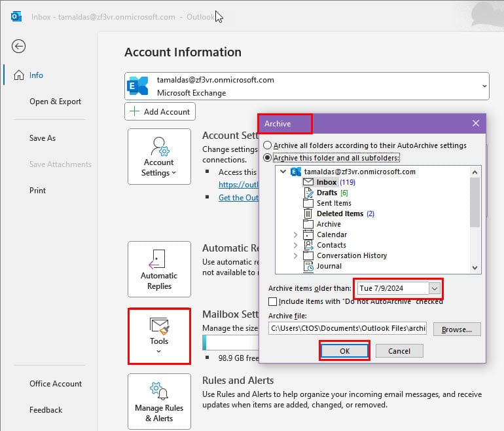Open the Open & Export menu
This screenshot has height=431, width=504.
coord(55,102)
